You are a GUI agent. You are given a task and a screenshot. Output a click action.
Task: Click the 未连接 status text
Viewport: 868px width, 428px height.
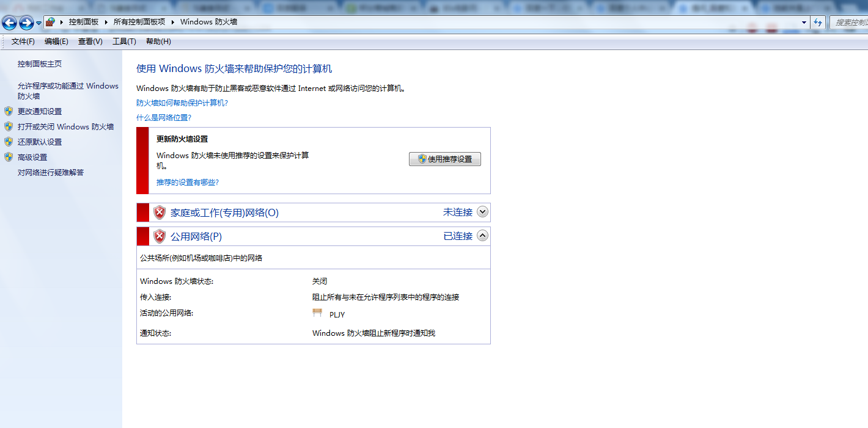[x=458, y=212]
